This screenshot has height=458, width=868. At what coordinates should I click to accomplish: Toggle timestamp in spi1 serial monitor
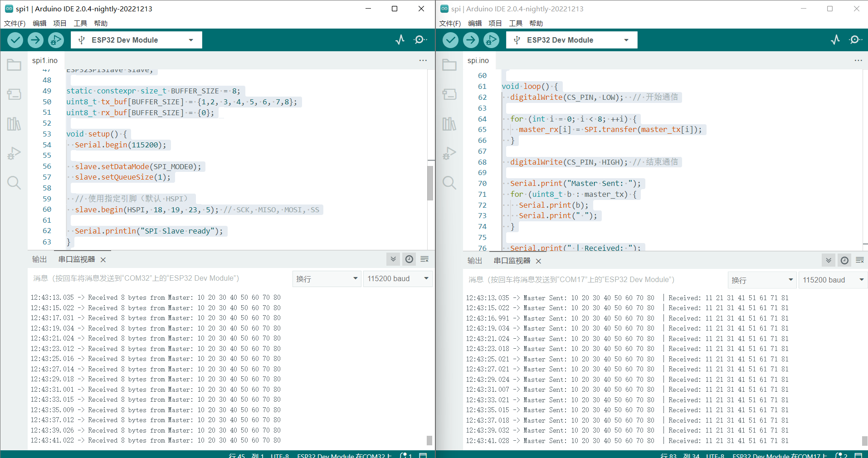tap(409, 259)
